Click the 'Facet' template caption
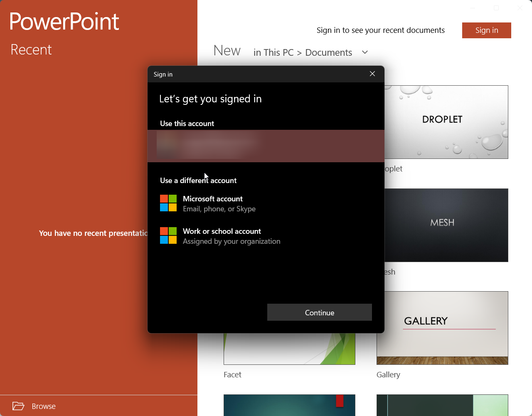 232,375
